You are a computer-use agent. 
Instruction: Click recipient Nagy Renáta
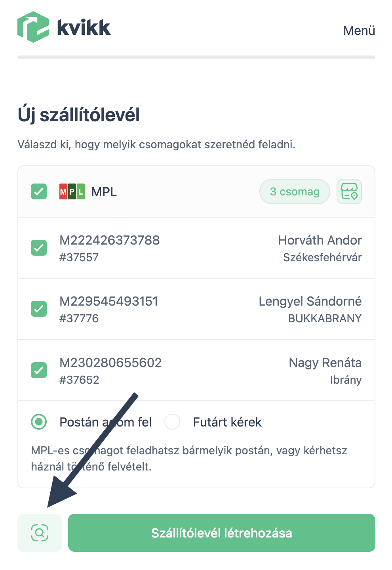point(325,363)
